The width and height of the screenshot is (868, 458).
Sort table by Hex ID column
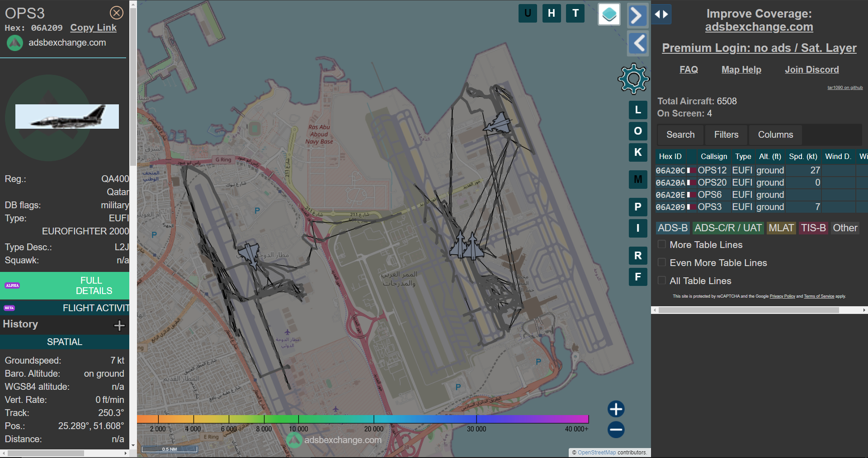[x=670, y=156]
